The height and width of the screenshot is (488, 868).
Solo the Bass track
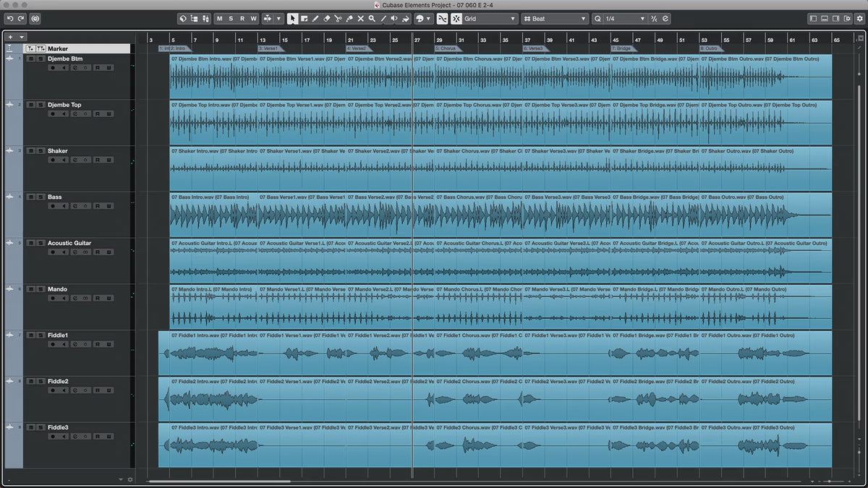point(41,197)
